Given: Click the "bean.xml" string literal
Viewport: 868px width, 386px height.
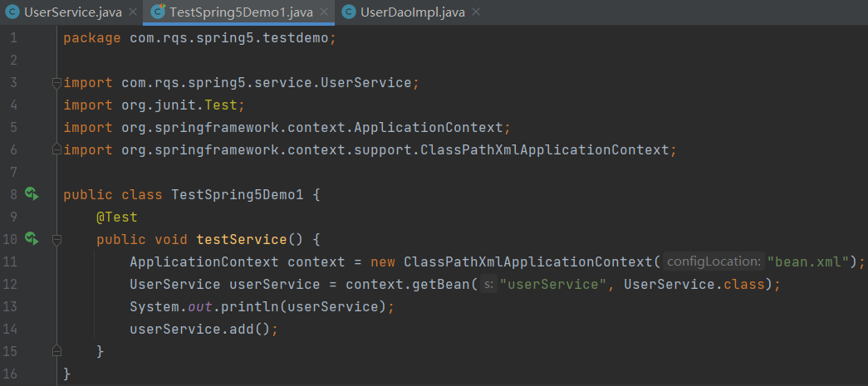Looking at the screenshot, I should tap(808, 261).
